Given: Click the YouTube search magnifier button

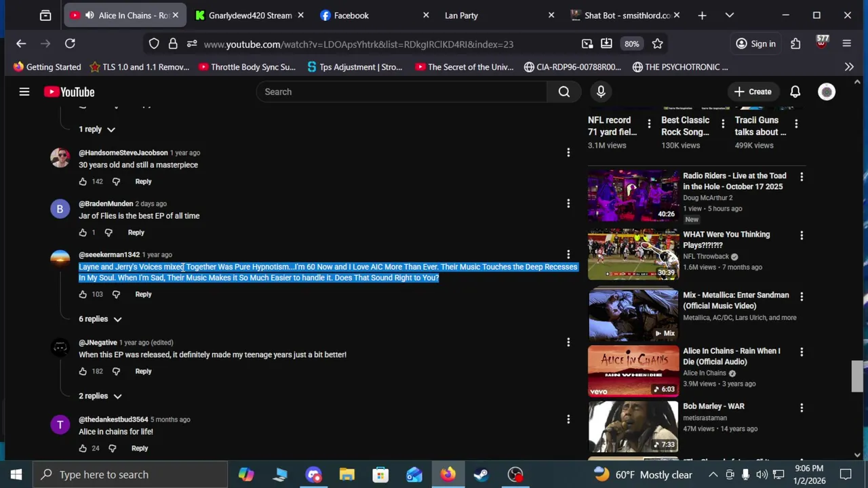Looking at the screenshot, I should pos(564,91).
